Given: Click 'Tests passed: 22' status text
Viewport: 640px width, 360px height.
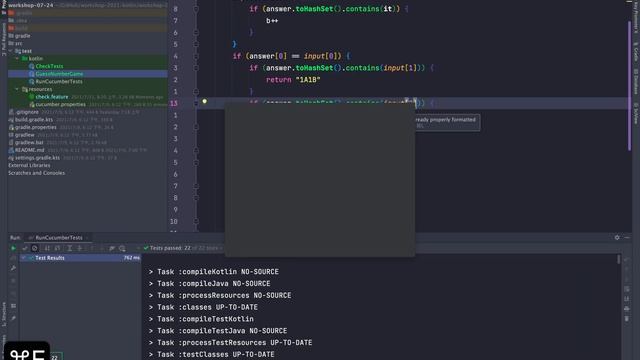Looking at the screenshot, I should coord(170,248).
